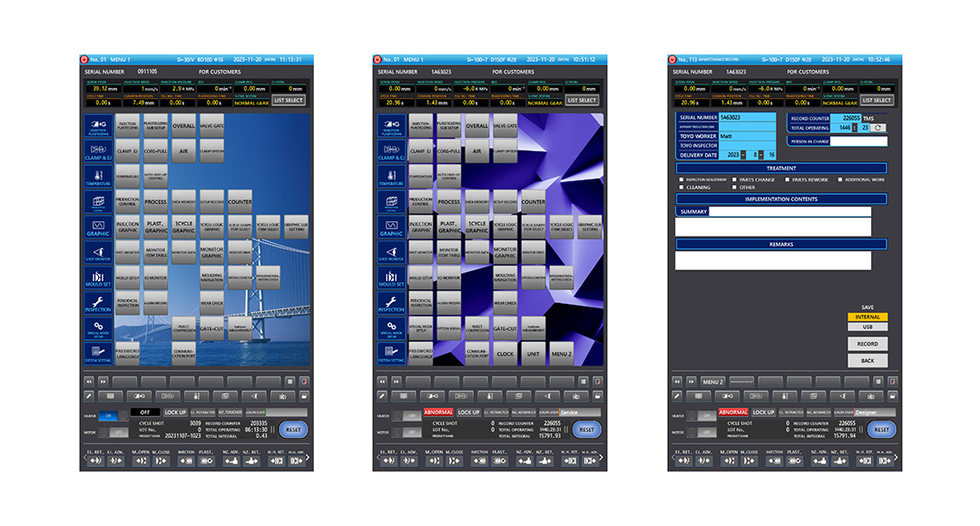This screenshot has height=526, width=980.
Task: Click Clamp & EJ sidebar icon on left screen
Action: (97, 151)
